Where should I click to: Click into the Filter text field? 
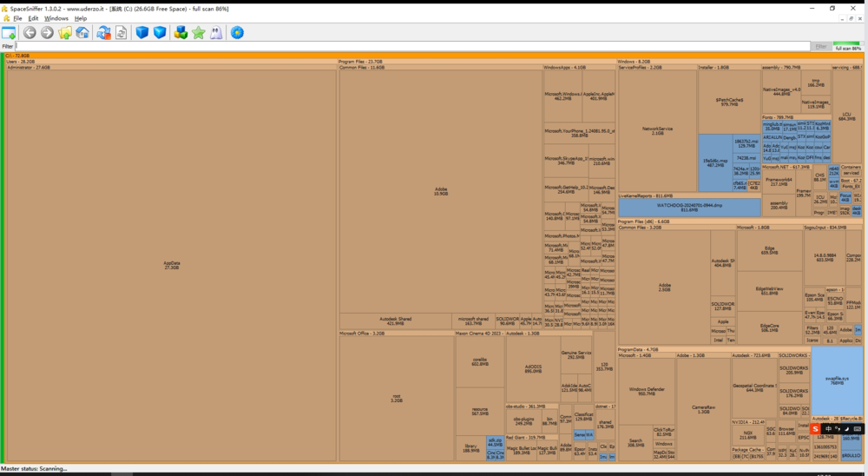412,46
